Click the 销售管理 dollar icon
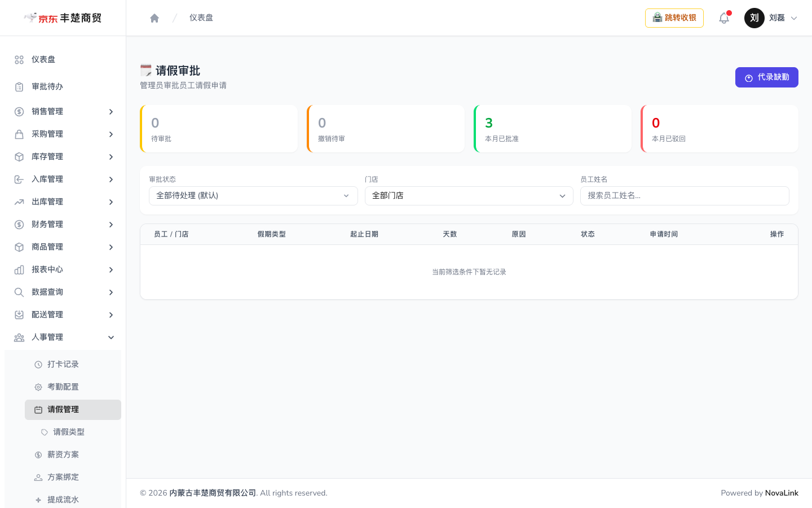Viewport: 812px width, 508px height. tap(19, 112)
